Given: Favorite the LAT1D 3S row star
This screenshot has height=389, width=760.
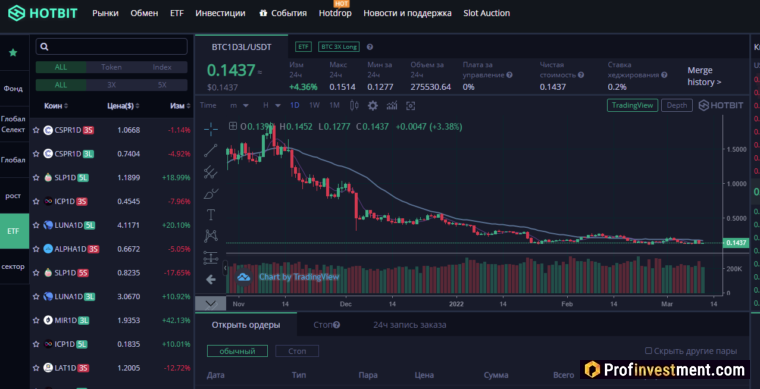Looking at the screenshot, I should (x=36, y=368).
